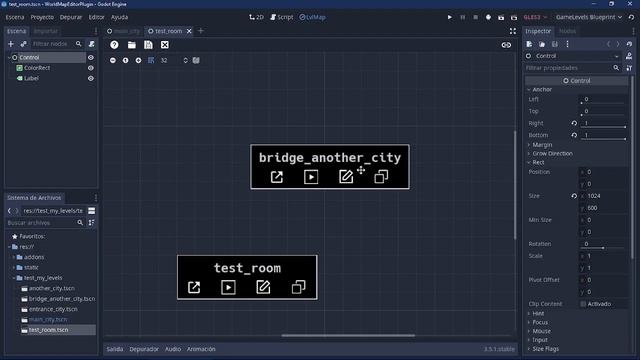Expand the Margin section

(x=529, y=145)
